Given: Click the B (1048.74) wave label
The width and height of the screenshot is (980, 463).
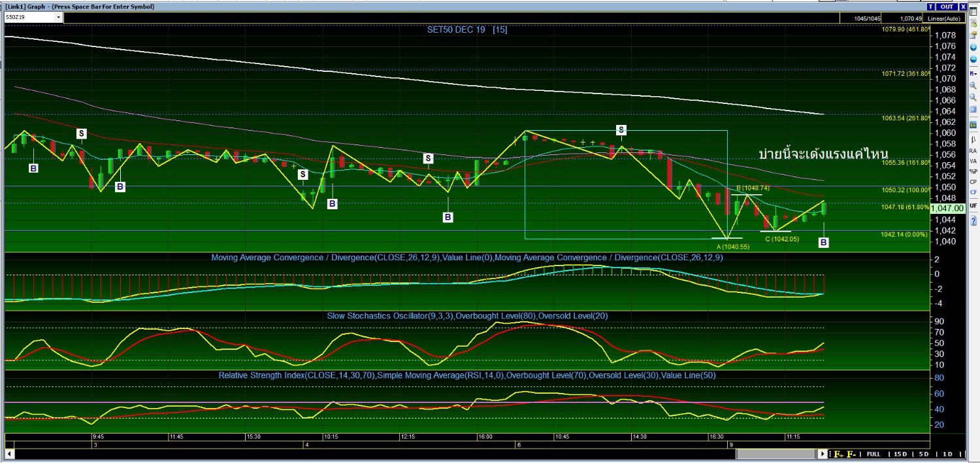Looking at the screenshot, I should click(x=751, y=188).
